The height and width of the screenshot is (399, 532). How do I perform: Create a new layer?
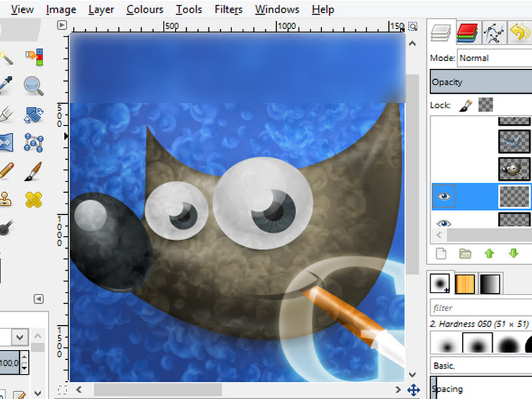(441, 253)
